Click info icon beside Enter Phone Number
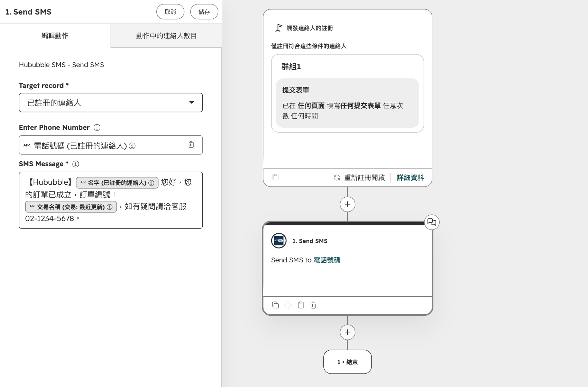 click(97, 127)
